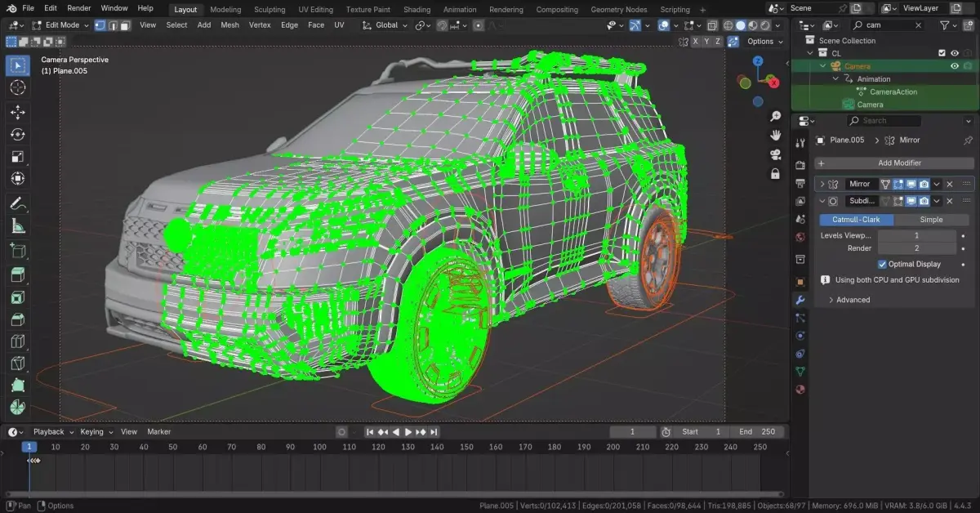Viewport: 980px width, 513px height.
Task: Jump to last frame in timeline
Action: click(x=434, y=432)
